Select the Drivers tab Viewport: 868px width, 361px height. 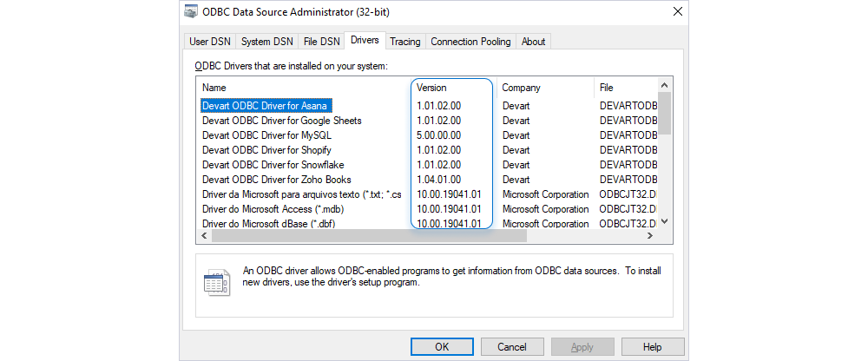coord(365,41)
